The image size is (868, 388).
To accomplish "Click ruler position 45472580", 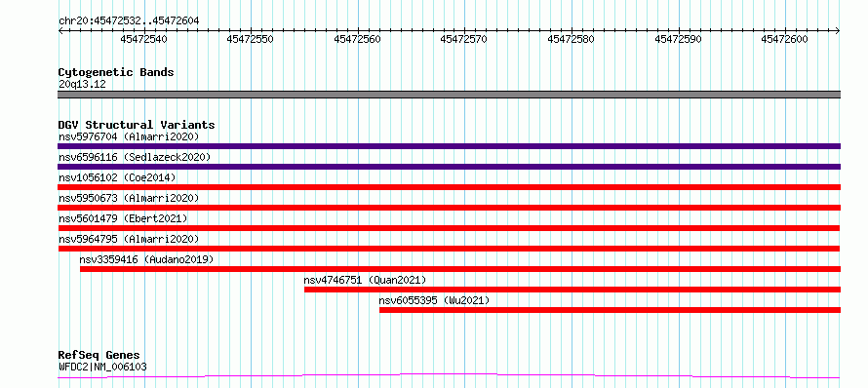I will pos(571,39).
